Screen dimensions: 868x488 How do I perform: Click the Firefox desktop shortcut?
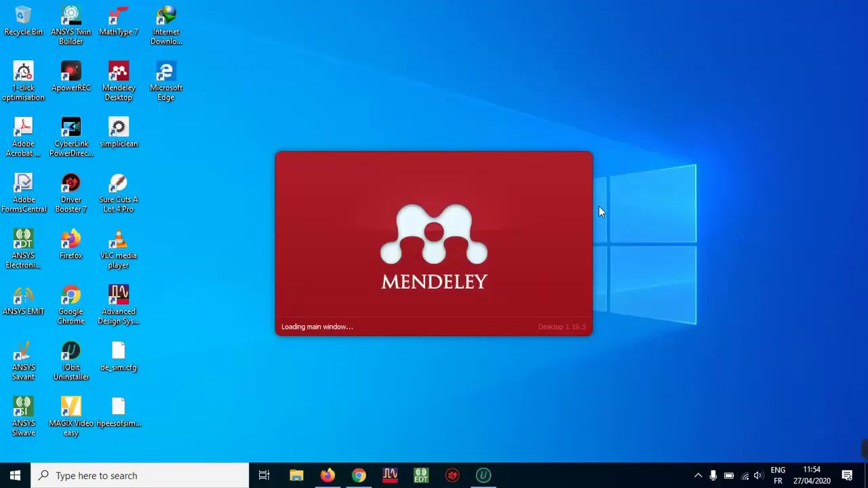coord(71,245)
